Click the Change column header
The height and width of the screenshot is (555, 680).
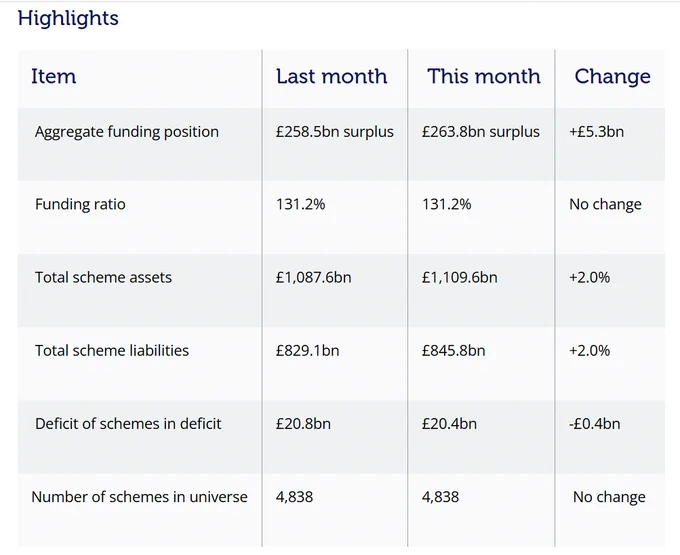pyautogui.click(x=612, y=77)
